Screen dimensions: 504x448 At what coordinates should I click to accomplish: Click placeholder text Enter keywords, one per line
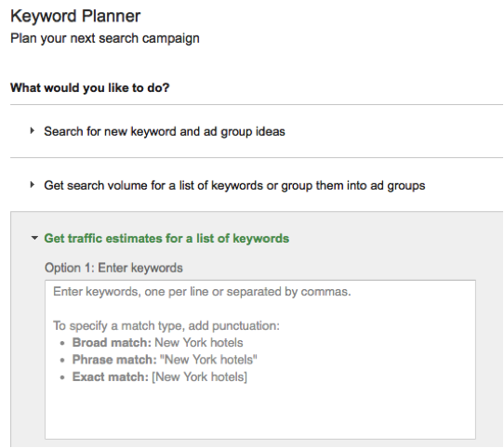202,292
